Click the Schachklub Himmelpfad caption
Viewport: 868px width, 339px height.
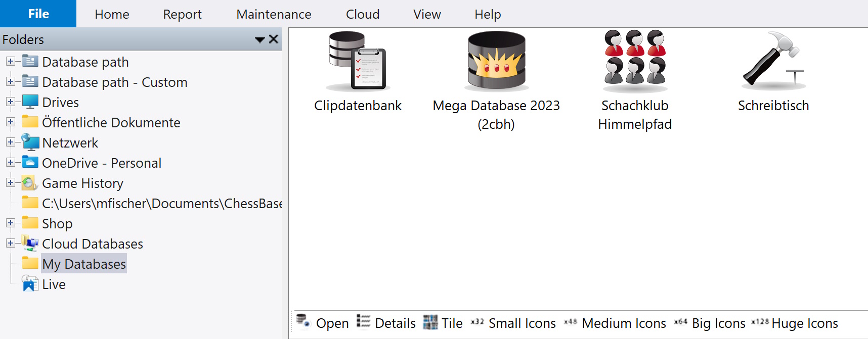click(635, 115)
